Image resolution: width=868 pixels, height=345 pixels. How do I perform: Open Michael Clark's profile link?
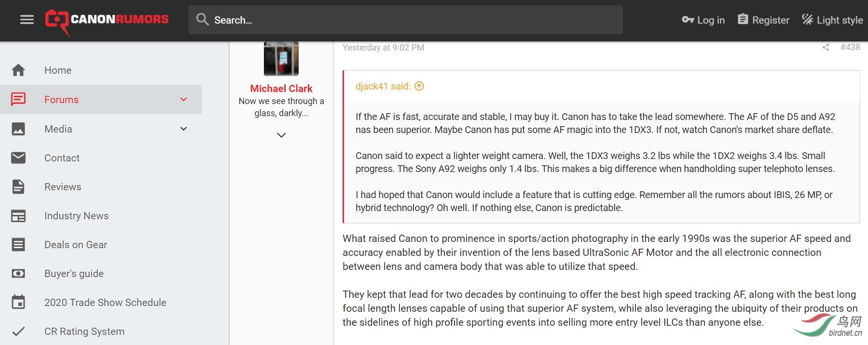point(281,89)
